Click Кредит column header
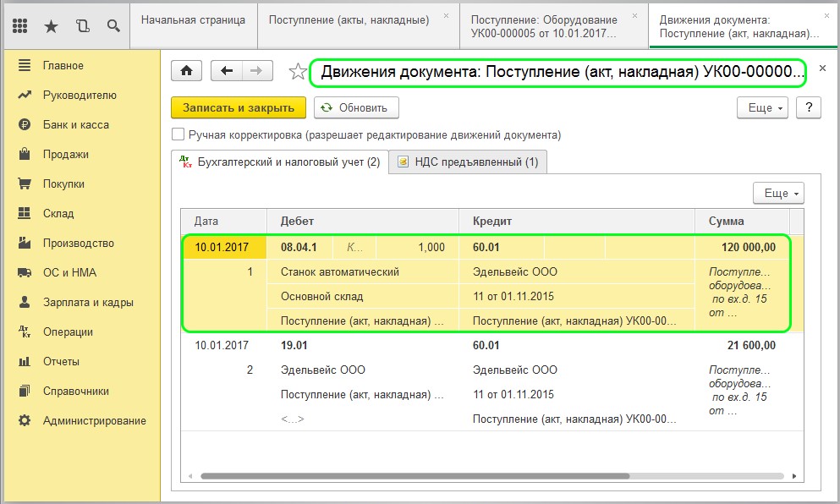Viewport: 840px width, 504px height. pos(577,222)
